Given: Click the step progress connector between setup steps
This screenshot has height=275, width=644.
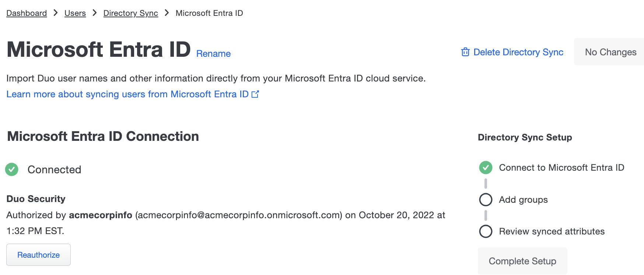Looking at the screenshot, I should click(486, 183).
